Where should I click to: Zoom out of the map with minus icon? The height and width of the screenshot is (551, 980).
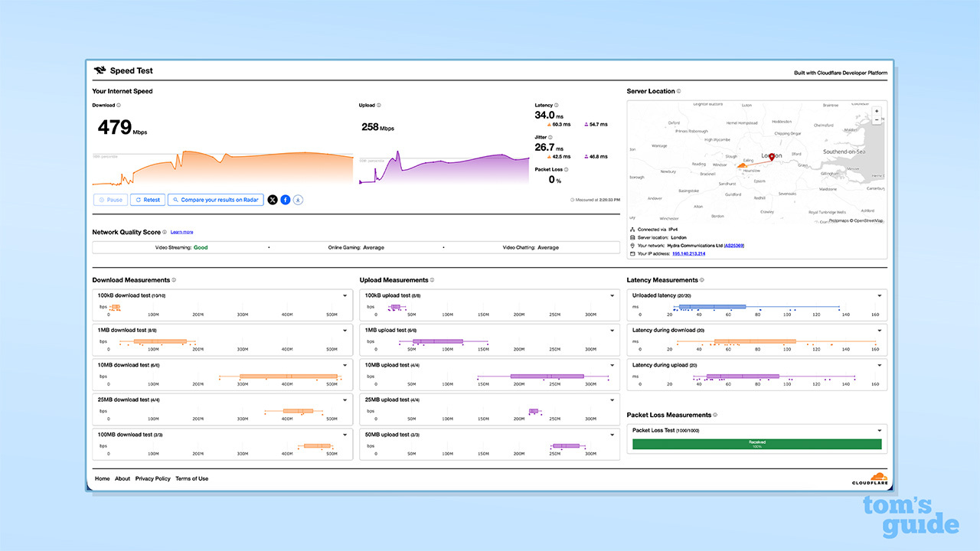[876, 119]
